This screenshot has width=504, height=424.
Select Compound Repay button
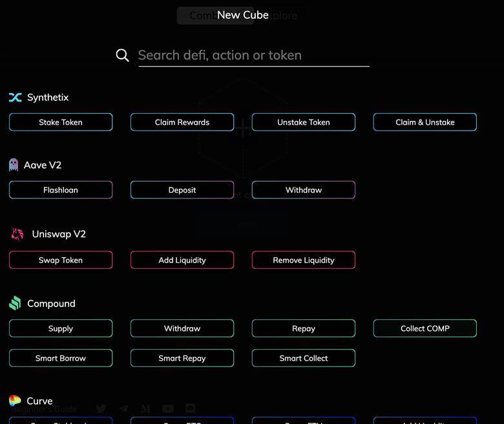click(304, 328)
